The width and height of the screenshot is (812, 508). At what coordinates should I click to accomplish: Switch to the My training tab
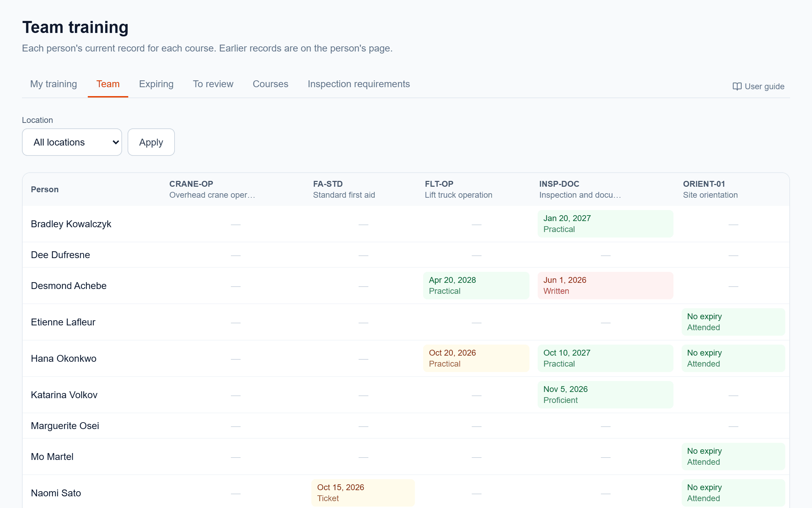53,84
